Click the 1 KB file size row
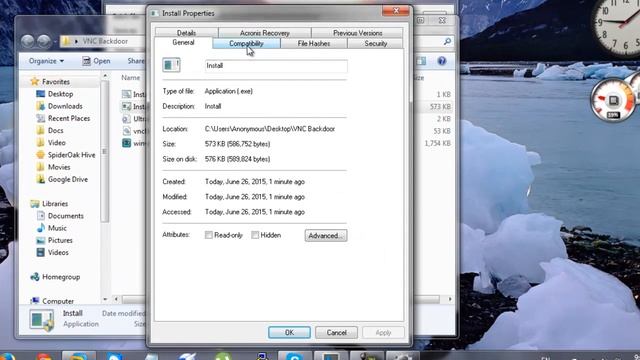Screen dimensions: 640x360 coord(443,95)
